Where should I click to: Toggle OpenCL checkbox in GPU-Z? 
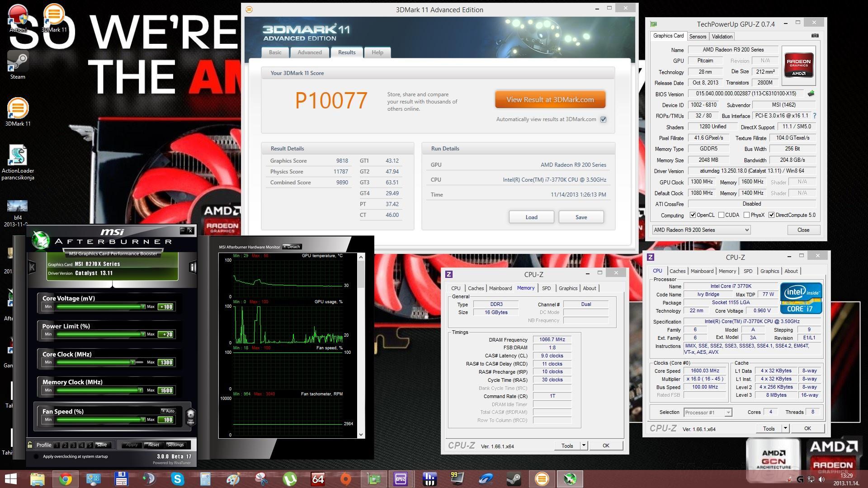click(693, 215)
